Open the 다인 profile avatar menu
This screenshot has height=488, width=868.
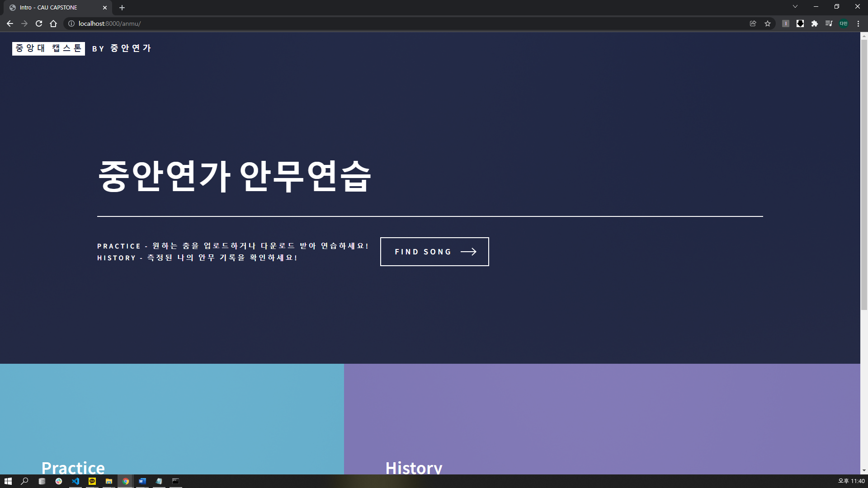click(x=844, y=23)
